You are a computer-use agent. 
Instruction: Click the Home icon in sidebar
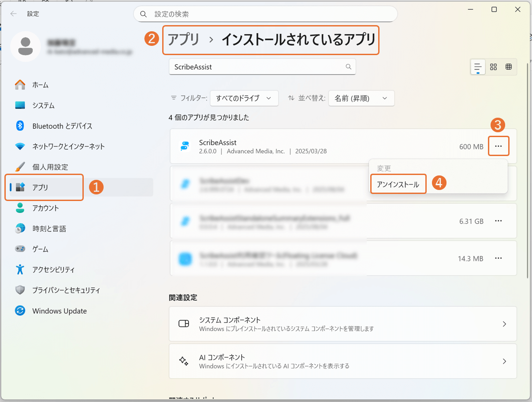(20, 85)
